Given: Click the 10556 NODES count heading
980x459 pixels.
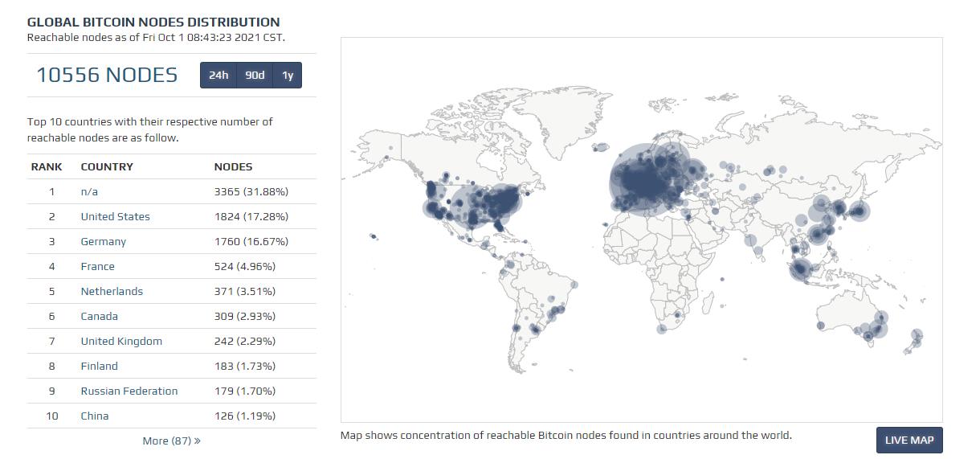Looking at the screenshot, I should click(107, 75).
